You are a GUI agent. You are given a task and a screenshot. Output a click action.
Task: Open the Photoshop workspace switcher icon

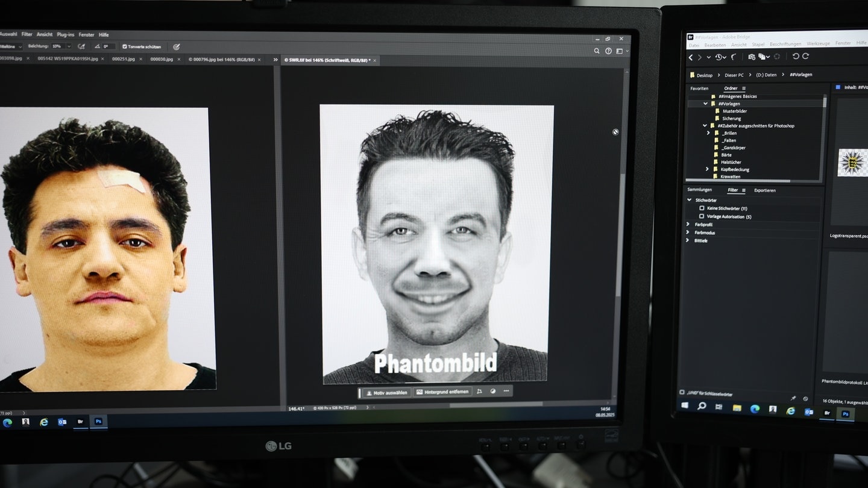coord(620,51)
